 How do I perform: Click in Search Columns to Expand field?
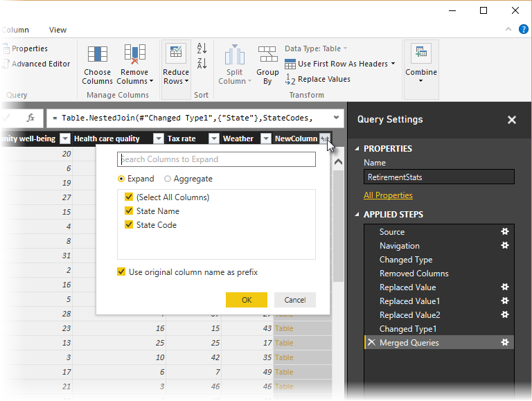[x=216, y=159]
